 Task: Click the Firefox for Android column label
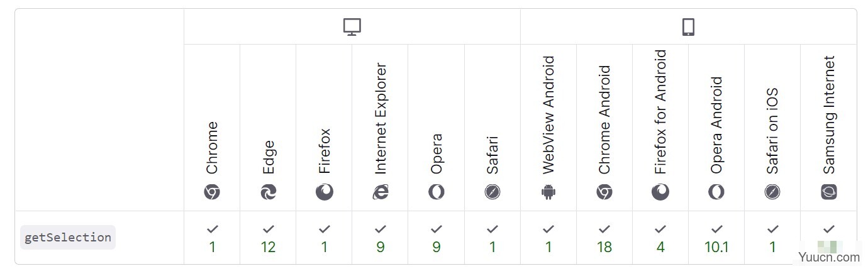pos(660,112)
